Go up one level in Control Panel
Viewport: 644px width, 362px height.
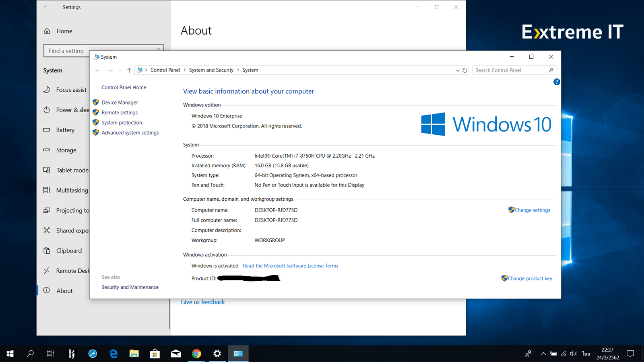point(129,70)
